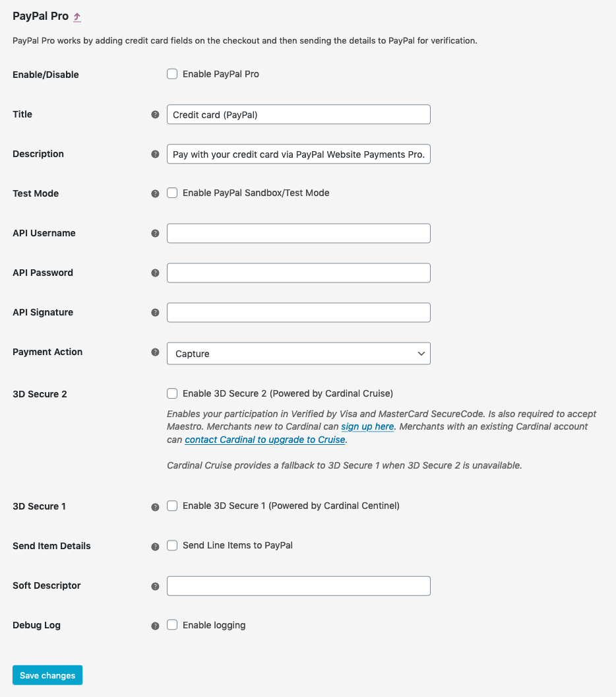
Task: Enable the PayPal Pro gateway
Action: [x=172, y=74]
